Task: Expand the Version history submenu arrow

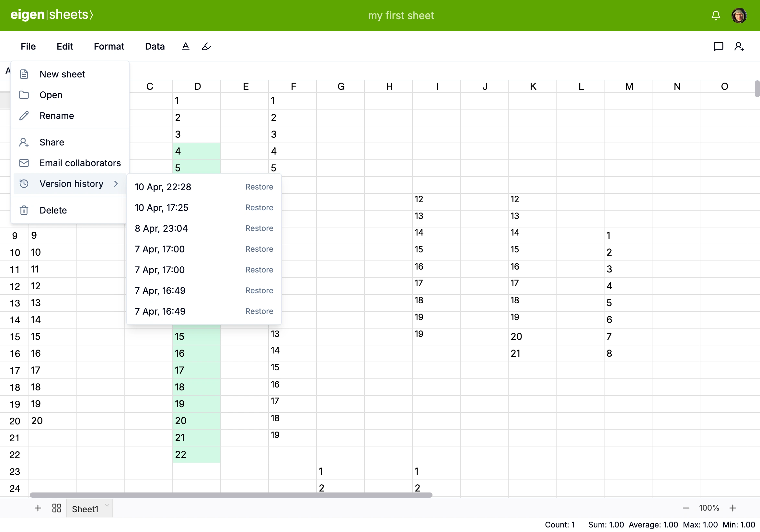Action: (x=116, y=184)
